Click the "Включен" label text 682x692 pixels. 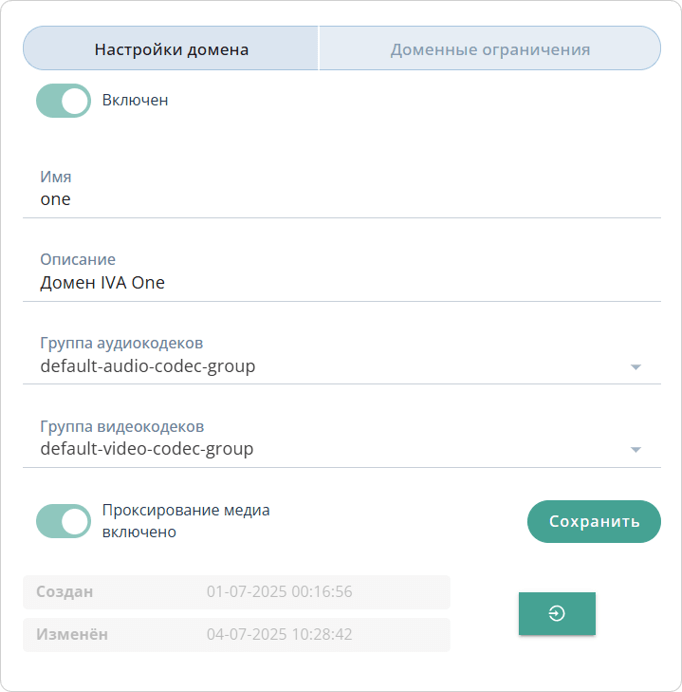click(x=135, y=100)
